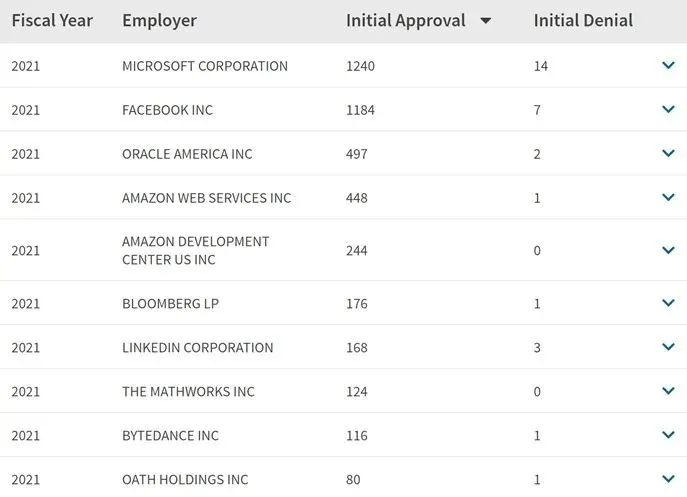The image size is (687, 497).
Task: Click the Bloomberg LP employer cell
Action: click(160, 304)
